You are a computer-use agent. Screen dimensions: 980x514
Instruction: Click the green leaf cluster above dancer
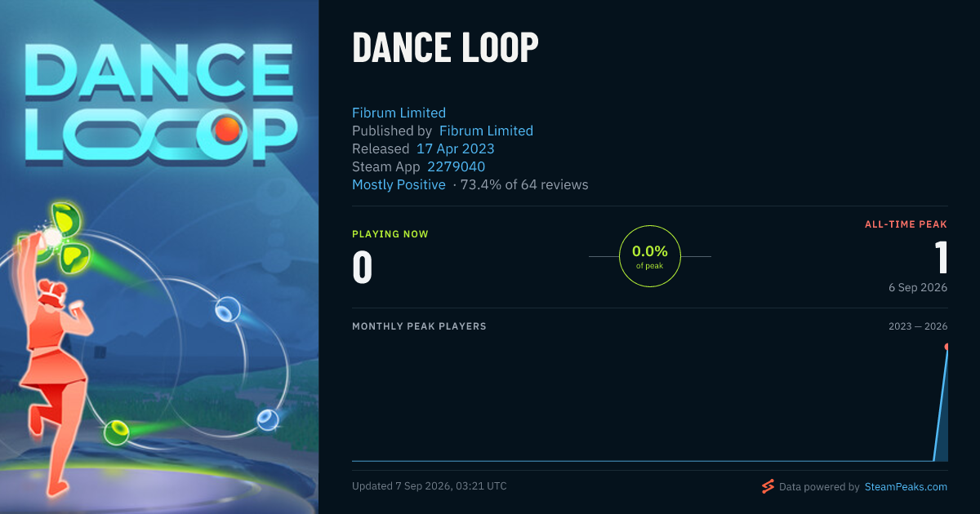click(x=57, y=241)
